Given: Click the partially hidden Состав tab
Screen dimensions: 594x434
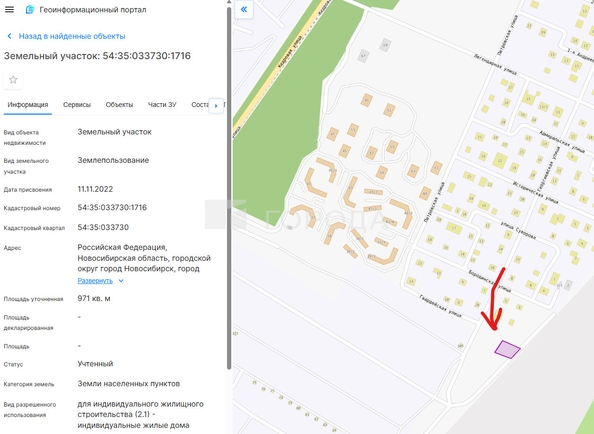Looking at the screenshot, I should pyautogui.click(x=200, y=105).
